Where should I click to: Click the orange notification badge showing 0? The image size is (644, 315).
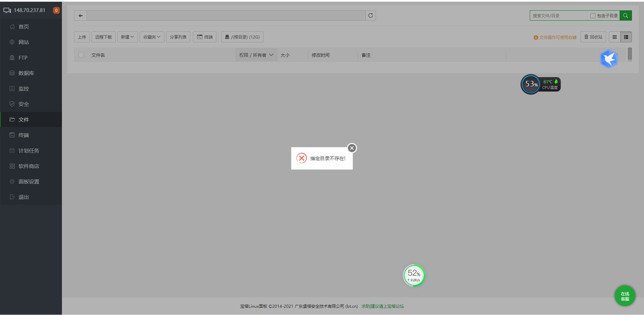tap(56, 10)
